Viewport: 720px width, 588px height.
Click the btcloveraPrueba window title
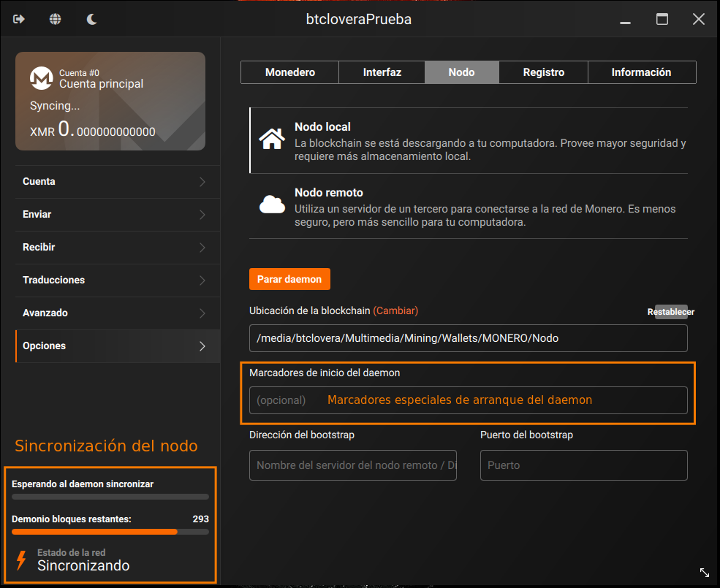(359, 19)
